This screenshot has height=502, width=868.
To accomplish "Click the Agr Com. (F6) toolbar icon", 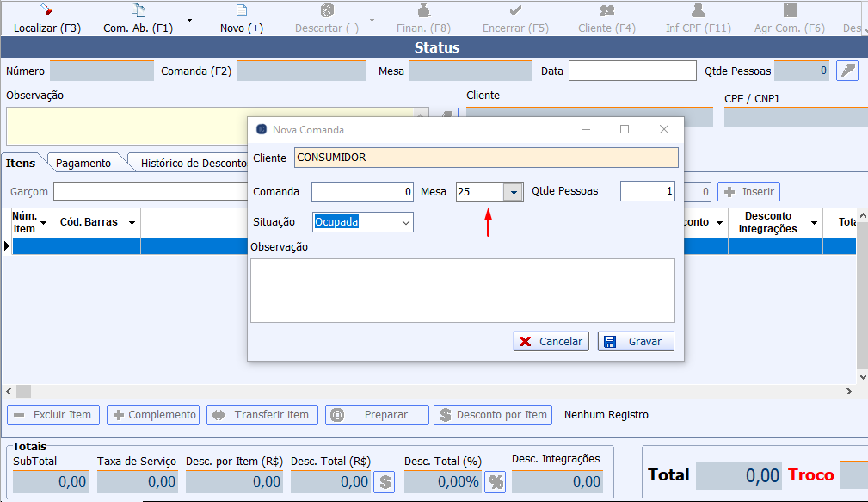I will (x=789, y=11).
